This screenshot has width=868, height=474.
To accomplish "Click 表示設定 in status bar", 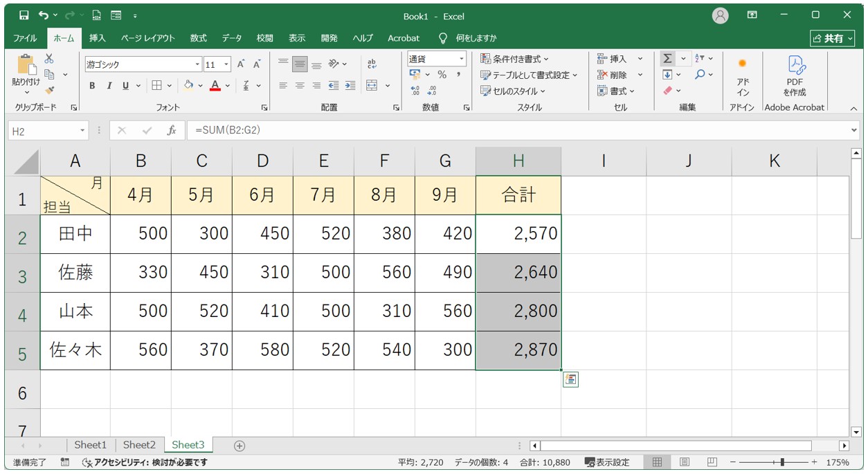I will (x=607, y=462).
